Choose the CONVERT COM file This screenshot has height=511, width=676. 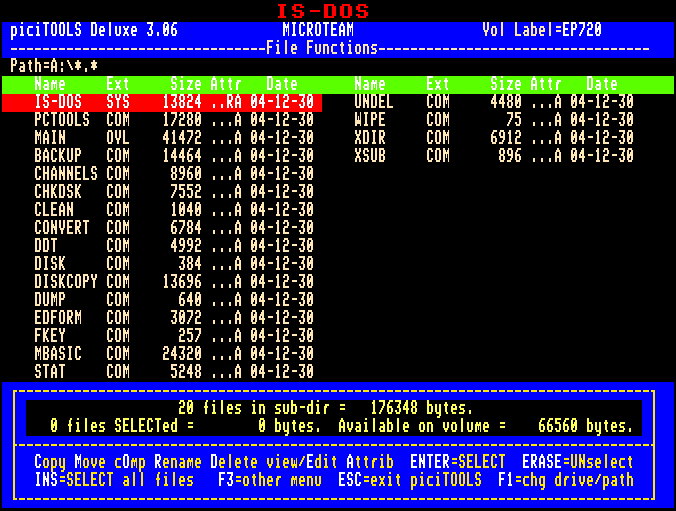click(174, 228)
